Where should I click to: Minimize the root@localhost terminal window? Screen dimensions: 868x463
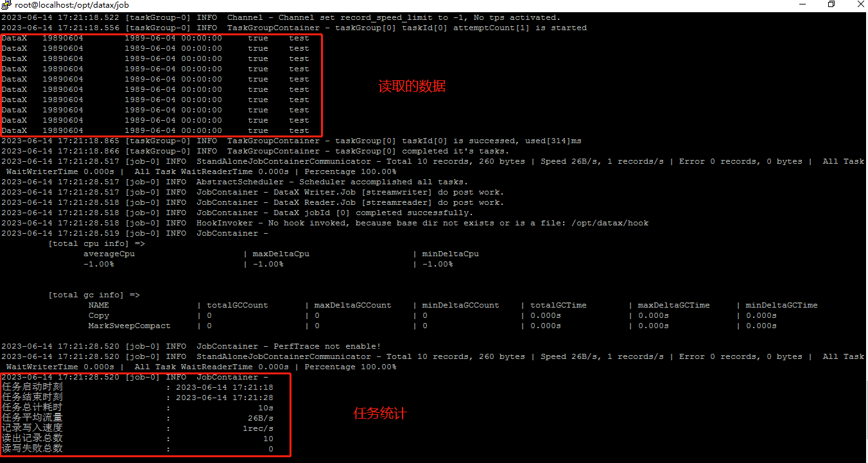point(803,4)
